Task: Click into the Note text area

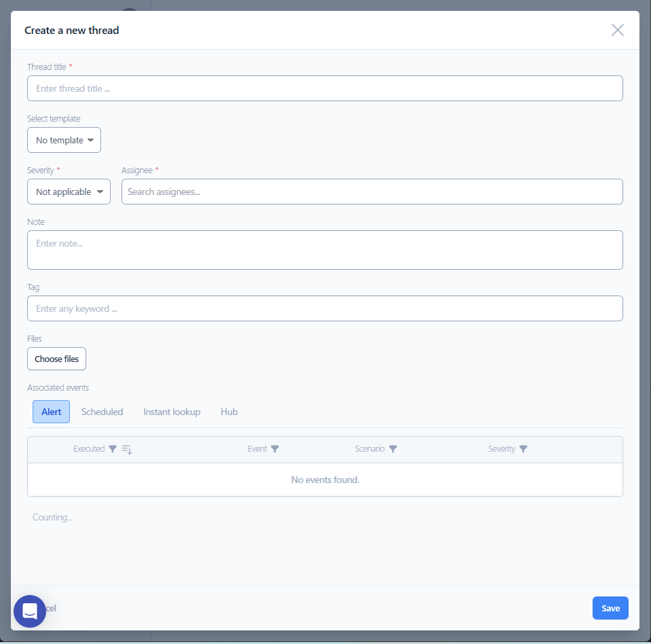Action: point(324,249)
